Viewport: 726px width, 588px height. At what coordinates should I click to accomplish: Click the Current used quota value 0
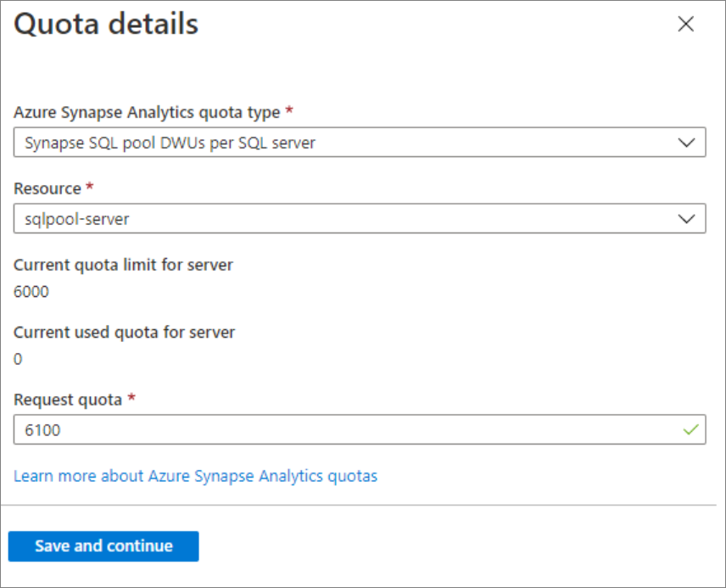[x=17, y=359]
